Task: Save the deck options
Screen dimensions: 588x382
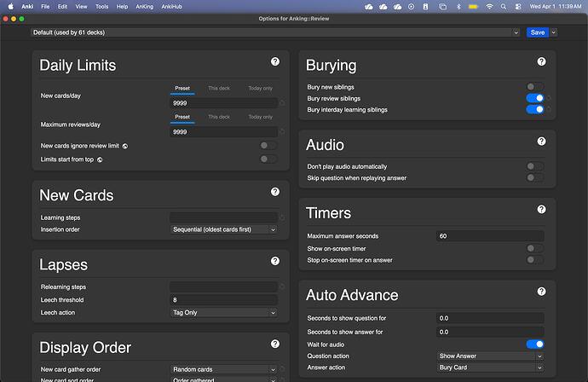Action: 538,32
